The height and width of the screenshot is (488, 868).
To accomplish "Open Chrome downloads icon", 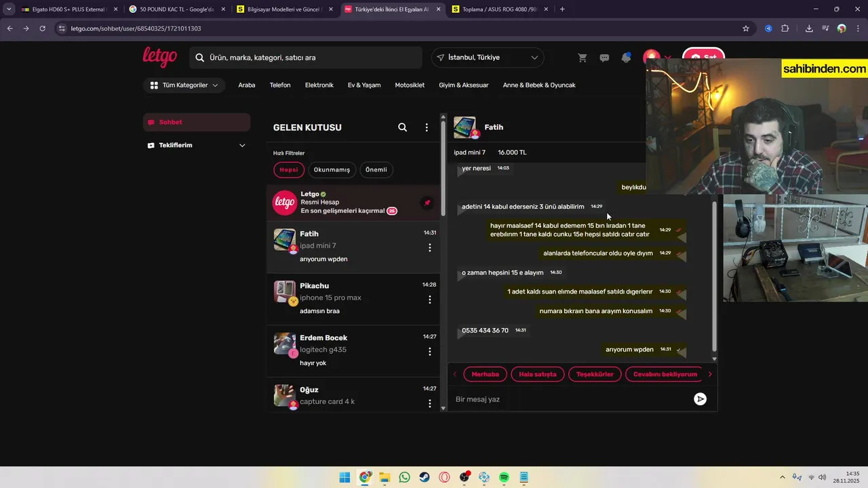I will click(x=809, y=28).
